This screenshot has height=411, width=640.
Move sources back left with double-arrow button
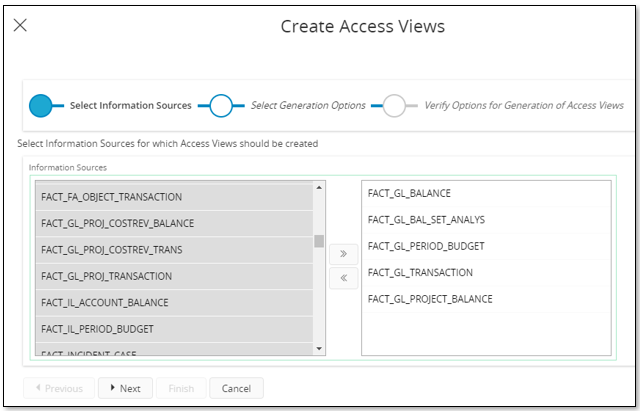(343, 279)
